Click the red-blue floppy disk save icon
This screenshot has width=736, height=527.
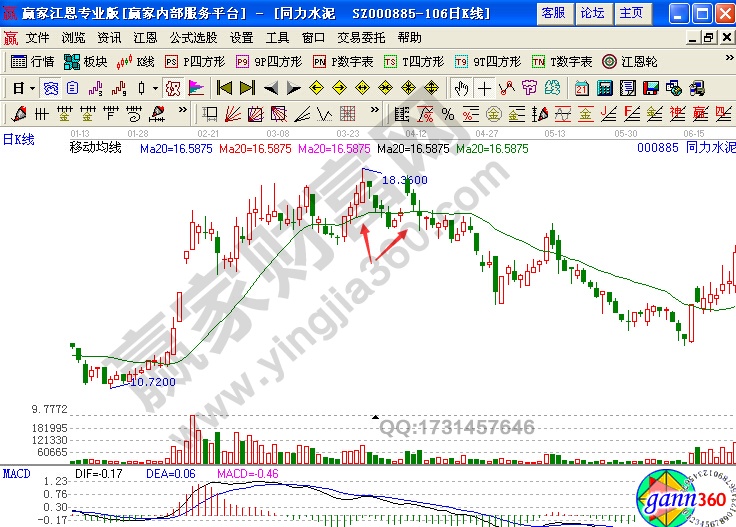coord(653,87)
